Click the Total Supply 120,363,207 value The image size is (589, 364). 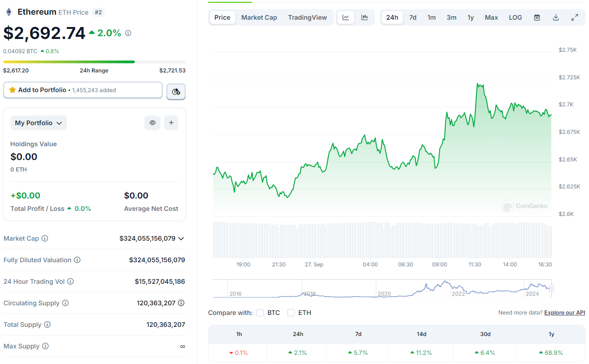166,325
